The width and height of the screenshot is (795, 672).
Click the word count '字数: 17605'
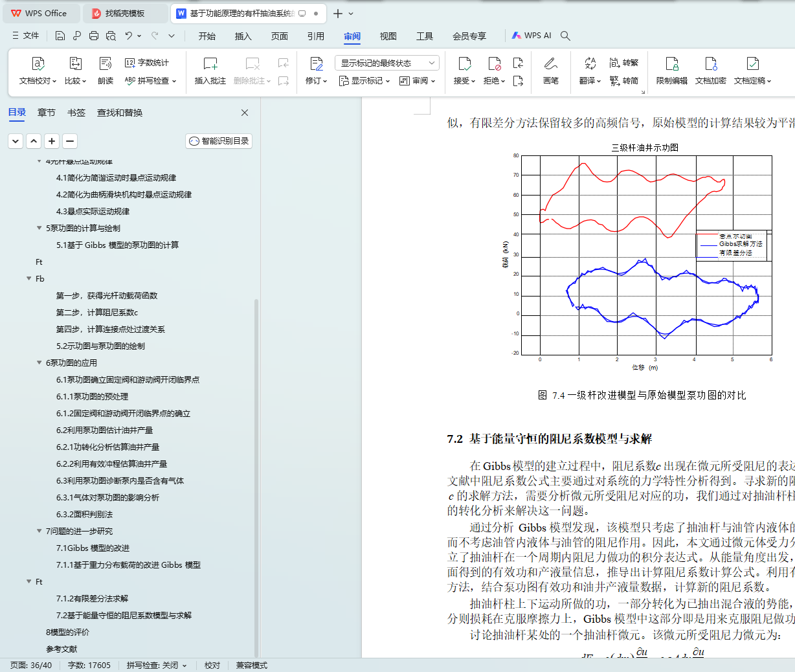(x=89, y=665)
